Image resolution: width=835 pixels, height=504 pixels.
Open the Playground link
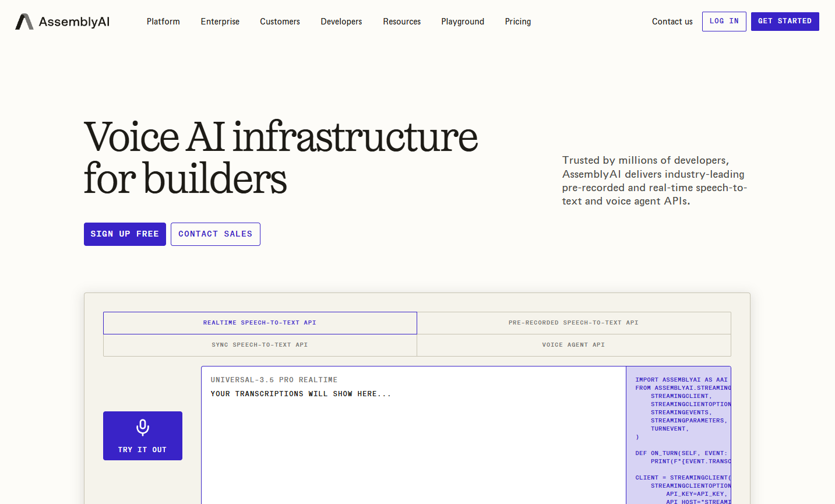click(x=463, y=22)
